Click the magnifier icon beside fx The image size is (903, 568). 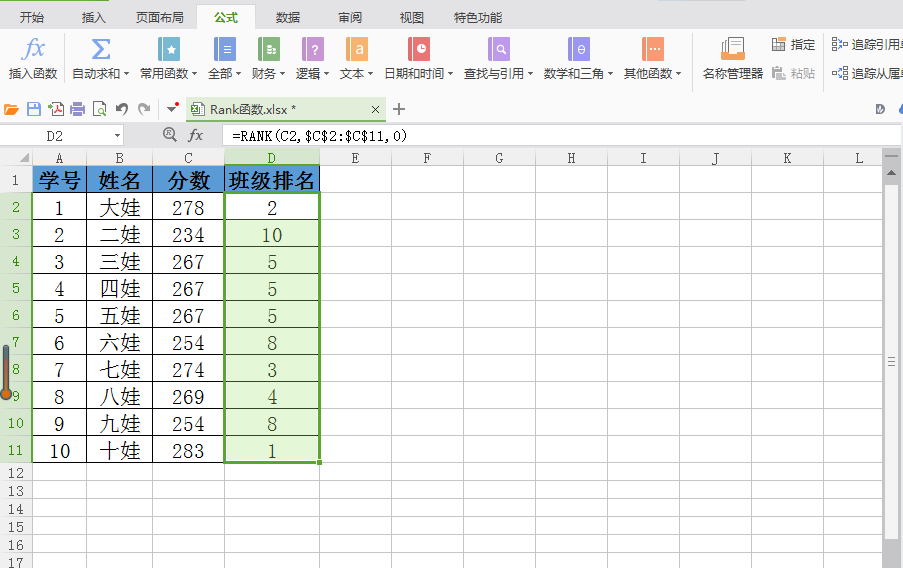tap(169, 135)
